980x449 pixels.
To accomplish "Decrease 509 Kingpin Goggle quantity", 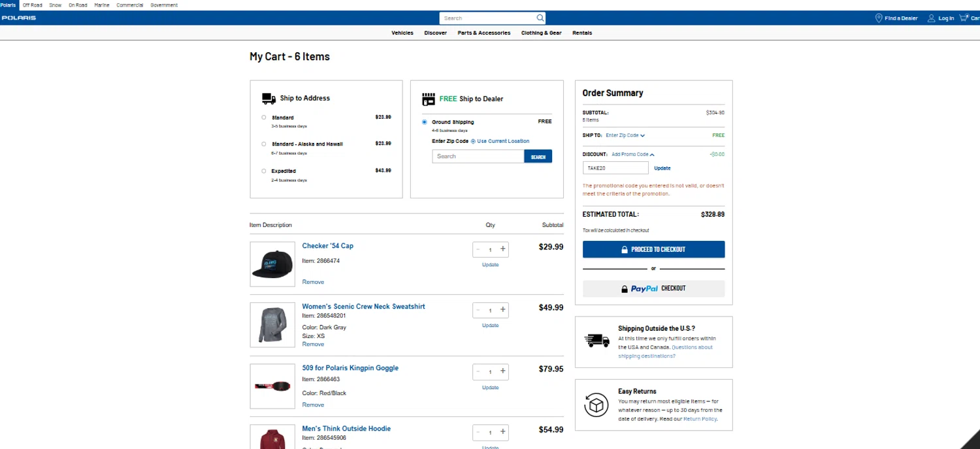I will click(478, 371).
